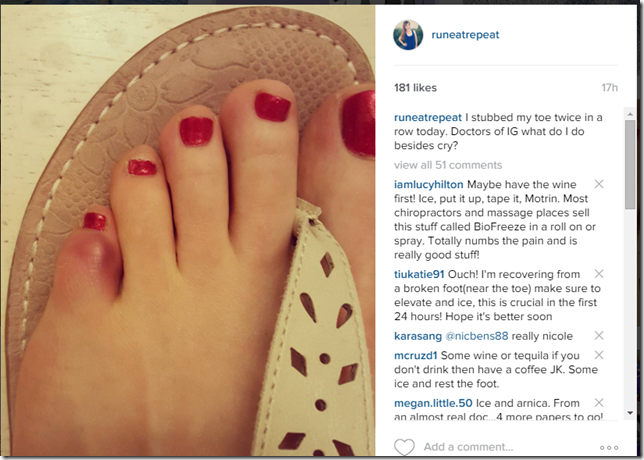This screenshot has height=460, width=644.
Task: Open the three-dots more options menu
Action: coord(609,447)
